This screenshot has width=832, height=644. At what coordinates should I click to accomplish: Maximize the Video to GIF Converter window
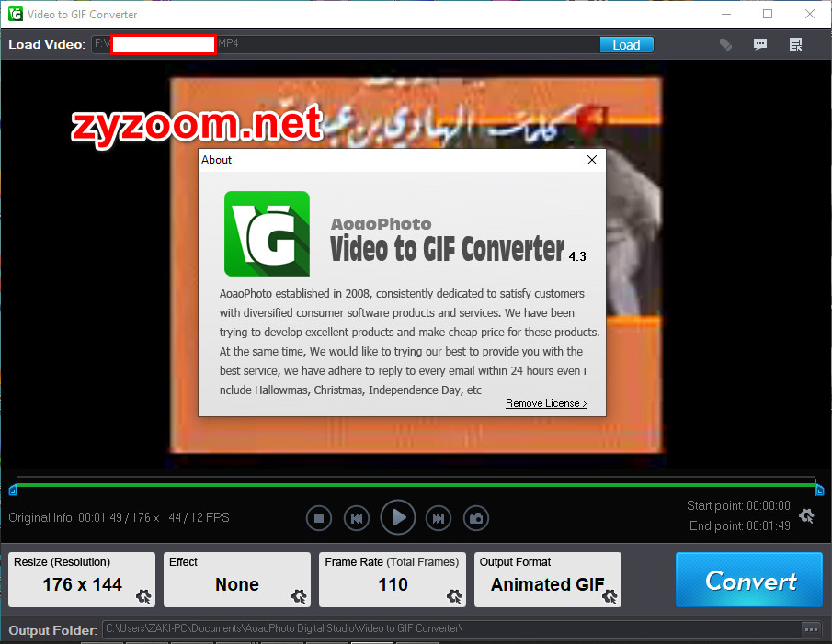[x=768, y=14]
